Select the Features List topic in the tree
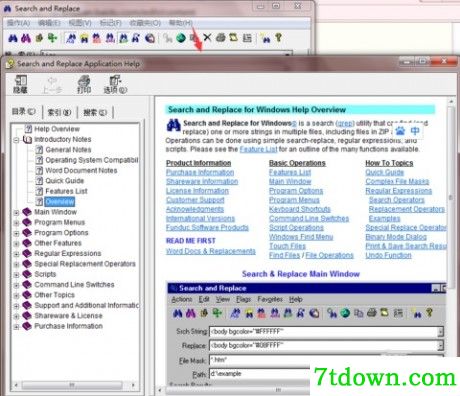Viewport: 460px width, 396px height. coord(66,191)
